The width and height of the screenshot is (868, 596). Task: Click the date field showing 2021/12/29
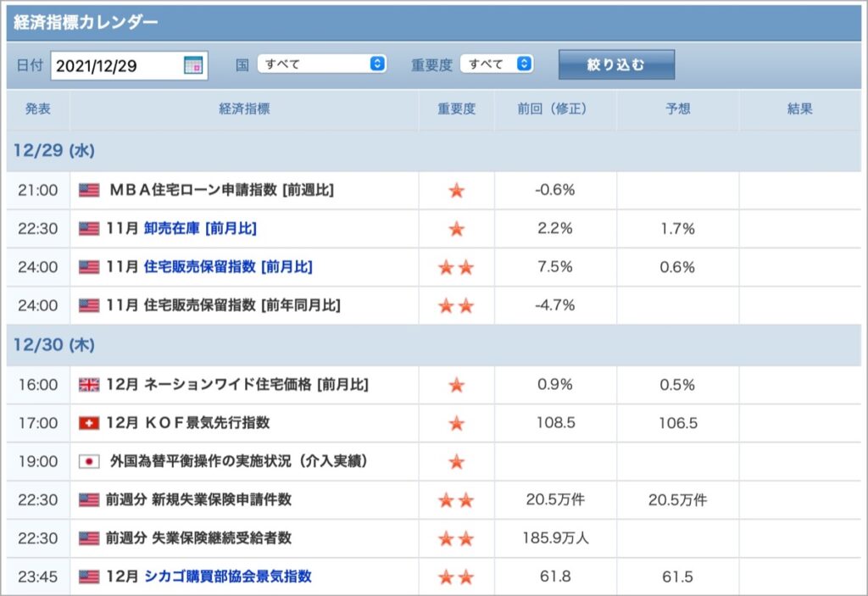pyautogui.click(x=129, y=65)
